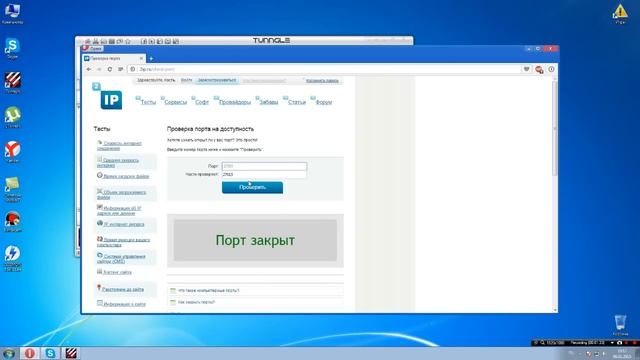This screenshot has width=640, height=360.
Task: Switch to Opera in the taskbar
Action: click(29, 353)
